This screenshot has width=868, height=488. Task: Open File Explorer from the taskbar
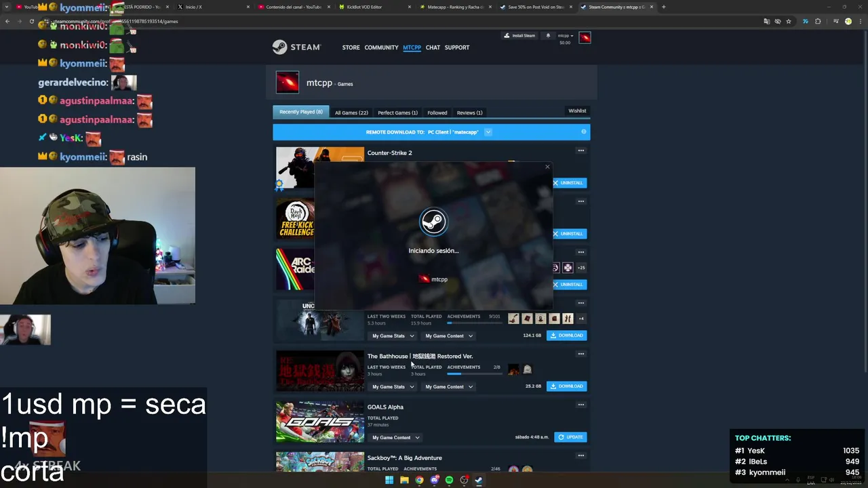404,480
